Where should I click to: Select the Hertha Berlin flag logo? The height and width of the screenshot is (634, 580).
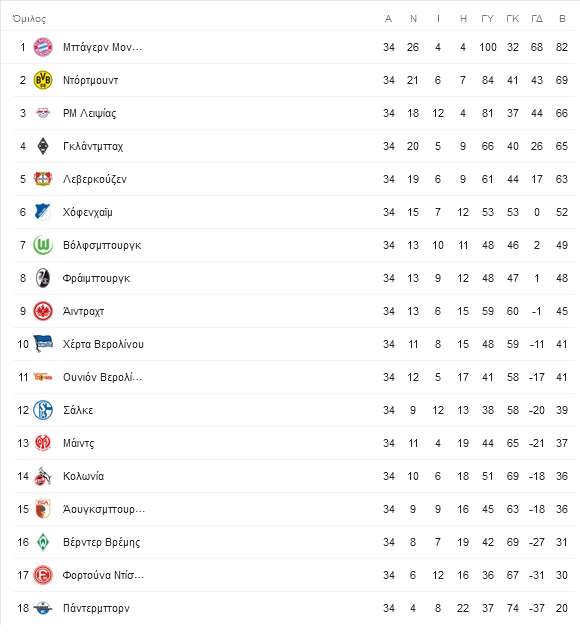(x=43, y=344)
